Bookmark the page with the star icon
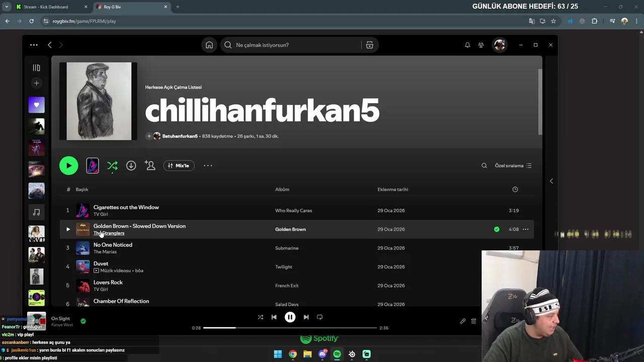This screenshot has height=362, width=644. [553, 21]
